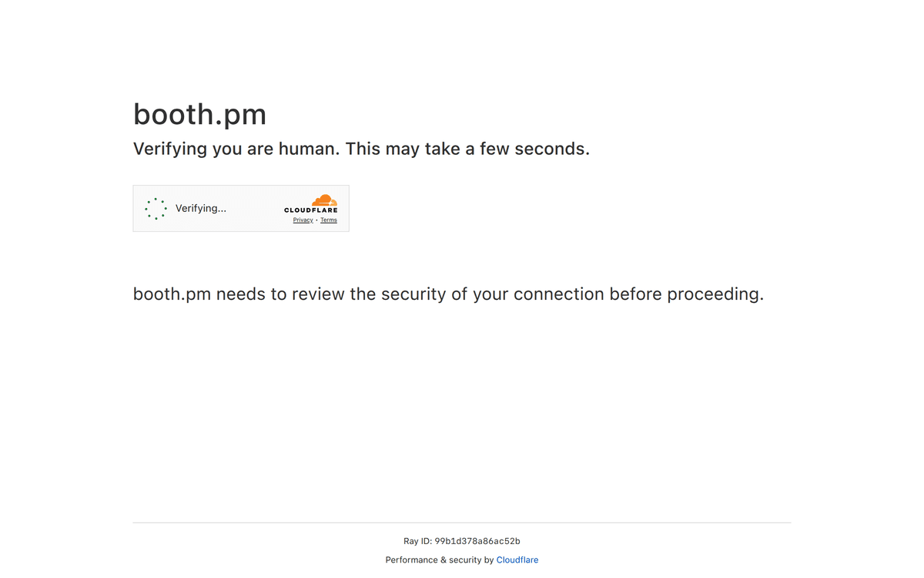Click the large booth.pm heading
This screenshot has height=578, width=924.
200,114
